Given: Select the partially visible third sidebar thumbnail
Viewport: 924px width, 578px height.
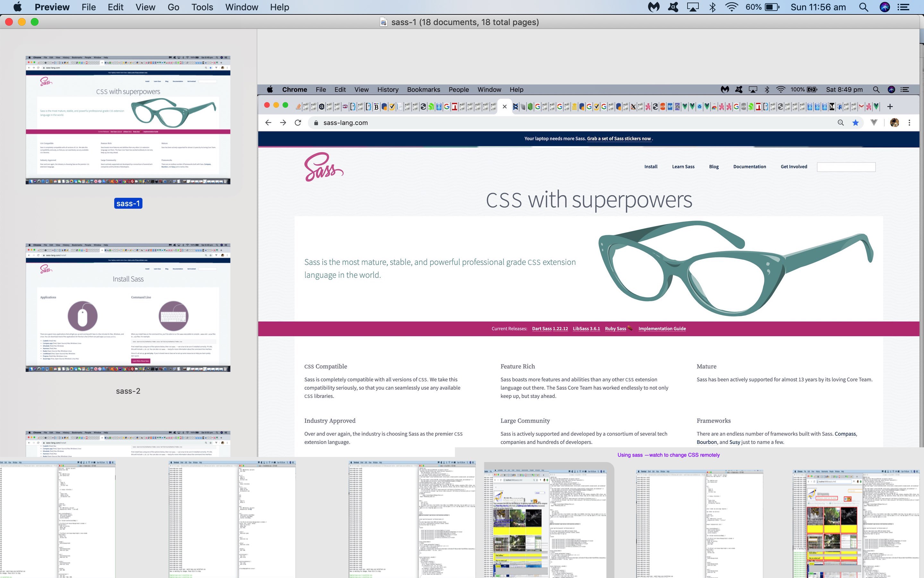Looking at the screenshot, I should tap(128, 444).
